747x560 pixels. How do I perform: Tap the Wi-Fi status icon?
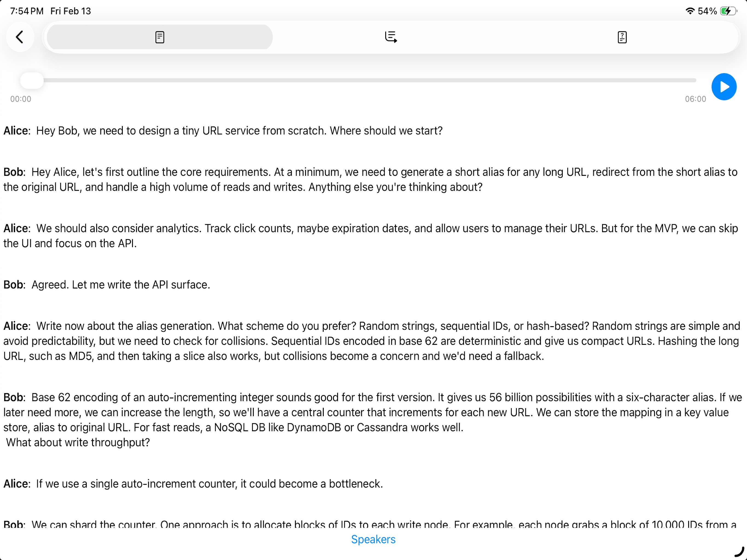(x=690, y=11)
